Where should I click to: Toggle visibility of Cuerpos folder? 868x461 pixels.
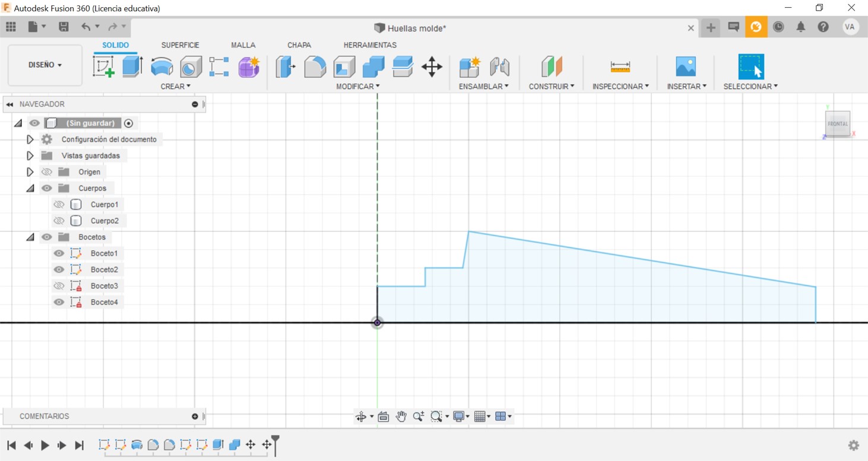pos(46,188)
